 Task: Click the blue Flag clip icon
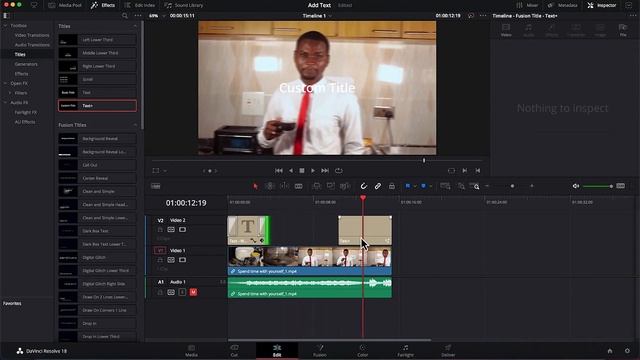tap(407, 186)
